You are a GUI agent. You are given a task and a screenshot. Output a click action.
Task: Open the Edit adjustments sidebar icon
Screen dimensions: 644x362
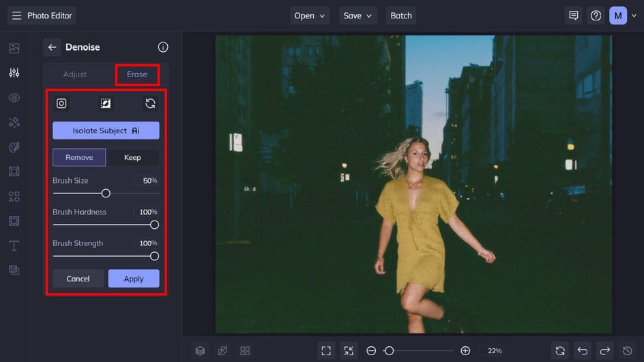pos(14,73)
